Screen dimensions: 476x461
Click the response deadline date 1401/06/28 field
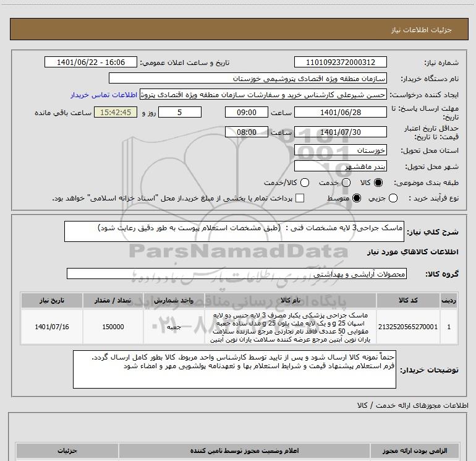click(x=340, y=112)
